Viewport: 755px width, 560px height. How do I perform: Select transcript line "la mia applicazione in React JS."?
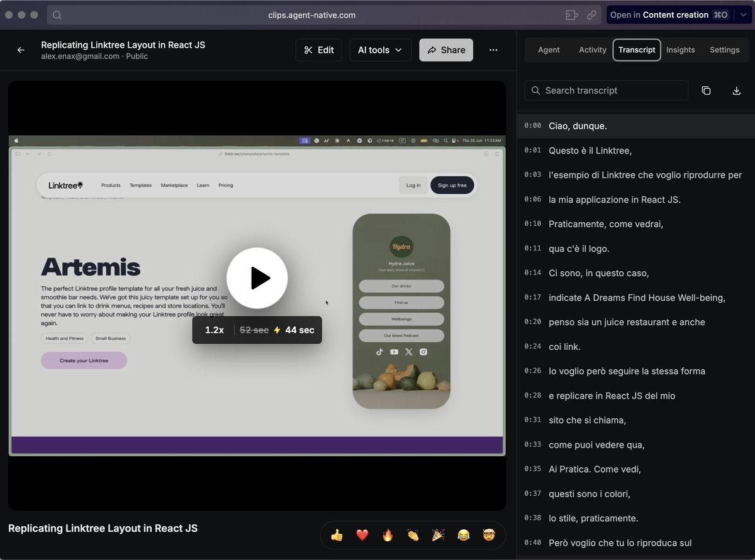coord(635,199)
